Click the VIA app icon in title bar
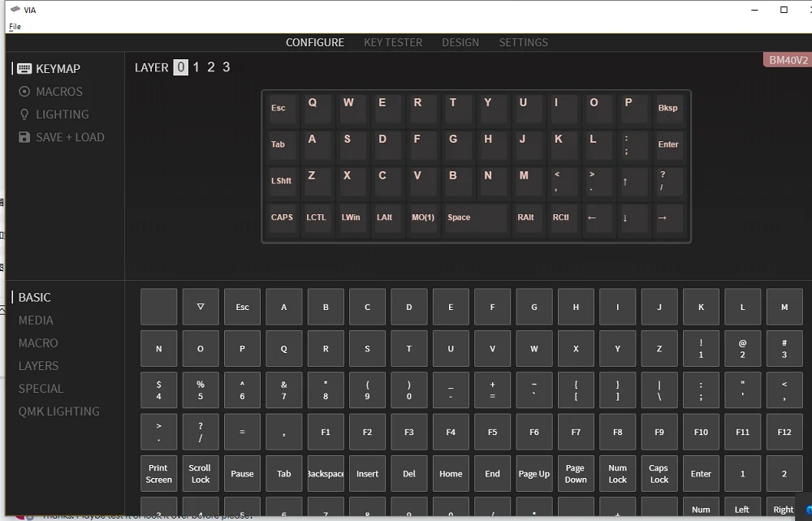812x521 pixels. tap(15, 9)
